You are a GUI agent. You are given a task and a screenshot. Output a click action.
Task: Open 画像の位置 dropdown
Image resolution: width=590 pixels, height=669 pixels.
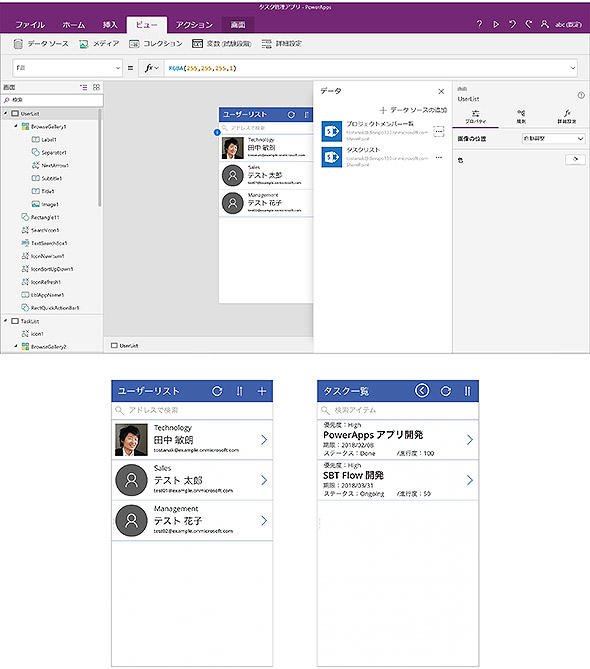coord(553,139)
